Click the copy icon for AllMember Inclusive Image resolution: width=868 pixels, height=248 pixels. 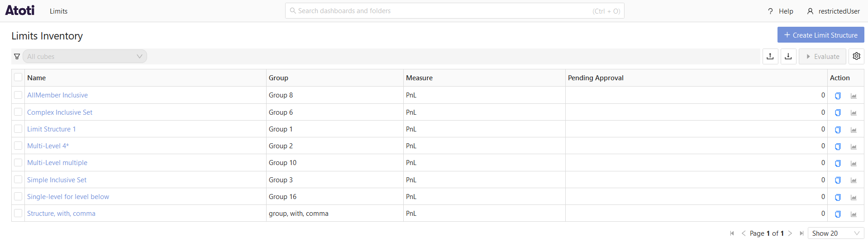tap(838, 96)
